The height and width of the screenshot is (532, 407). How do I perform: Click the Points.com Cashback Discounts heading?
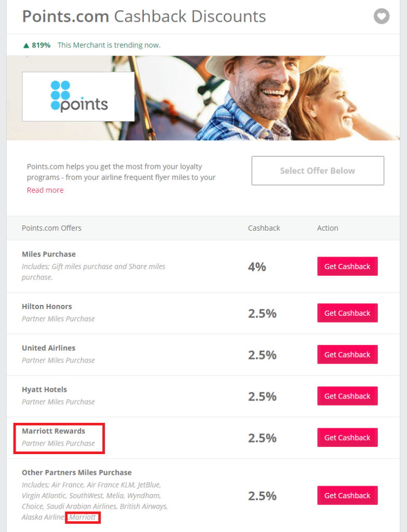144,17
